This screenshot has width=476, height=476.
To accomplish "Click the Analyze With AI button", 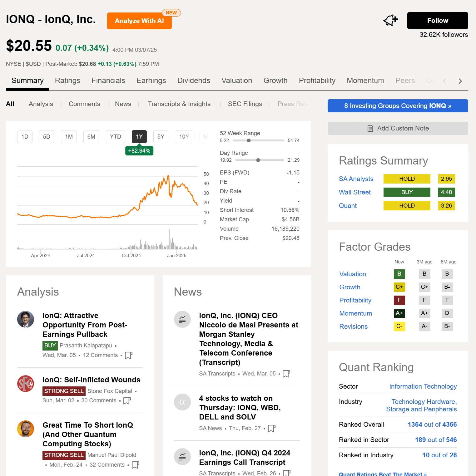I will [x=139, y=21].
